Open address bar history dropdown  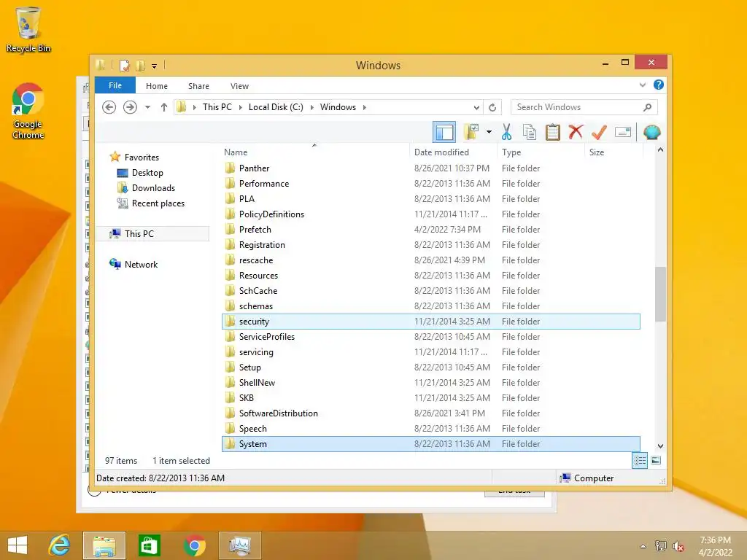click(x=476, y=108)
